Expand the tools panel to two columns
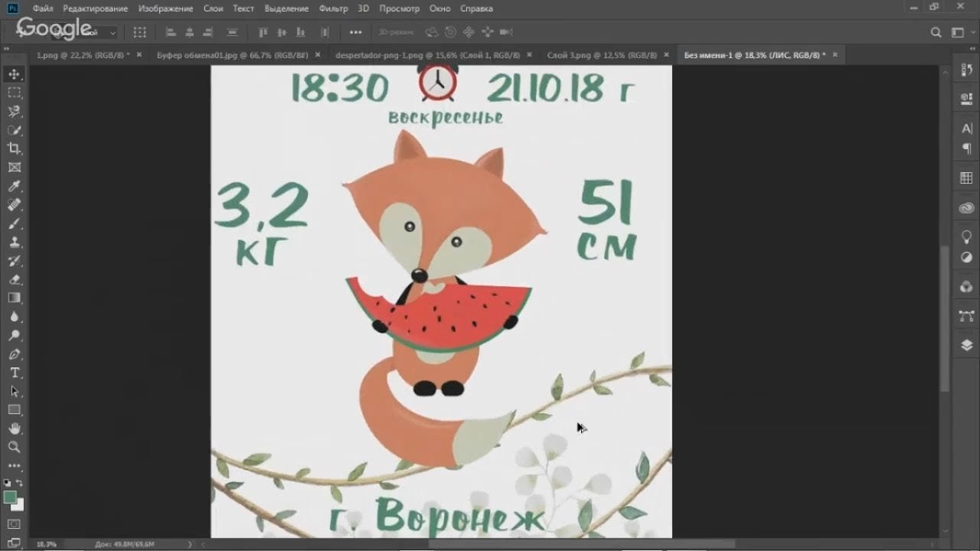 coord(7,48)
